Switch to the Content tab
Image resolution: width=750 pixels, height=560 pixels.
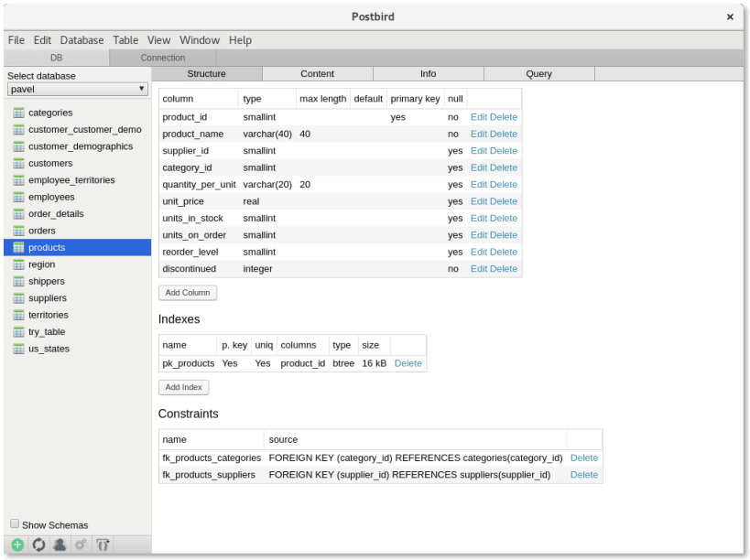[317, 73]
